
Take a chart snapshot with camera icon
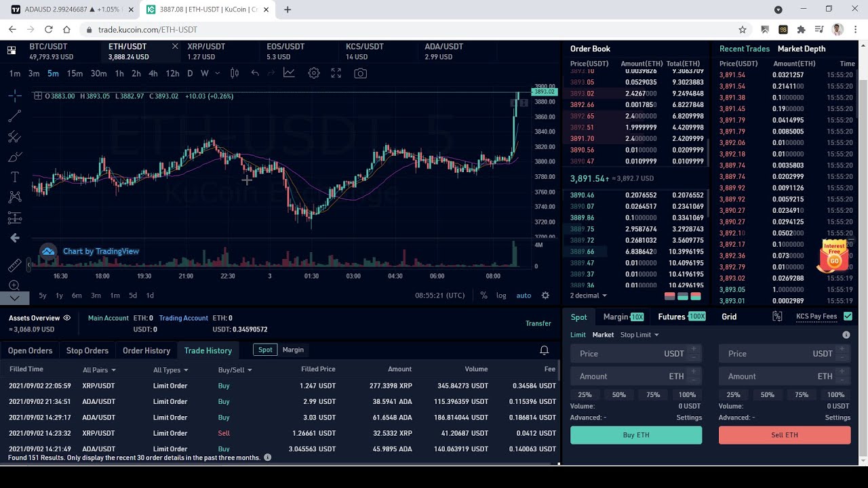(x=361, y=73)
